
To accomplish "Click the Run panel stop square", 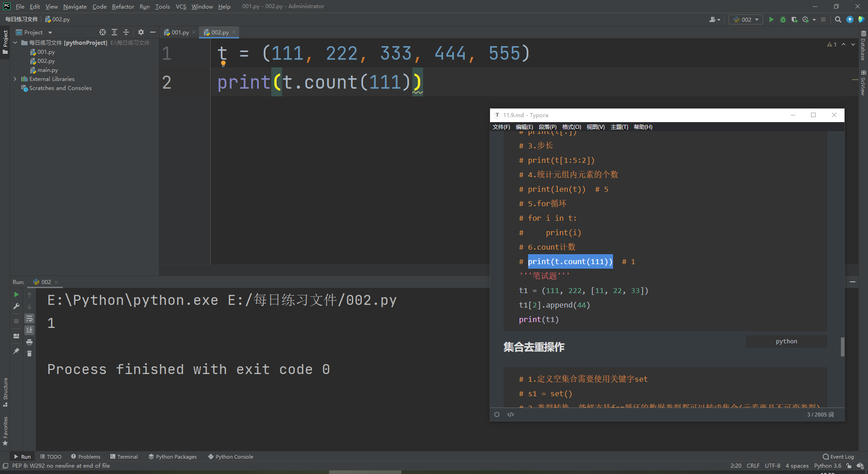I will coord(16,321).
